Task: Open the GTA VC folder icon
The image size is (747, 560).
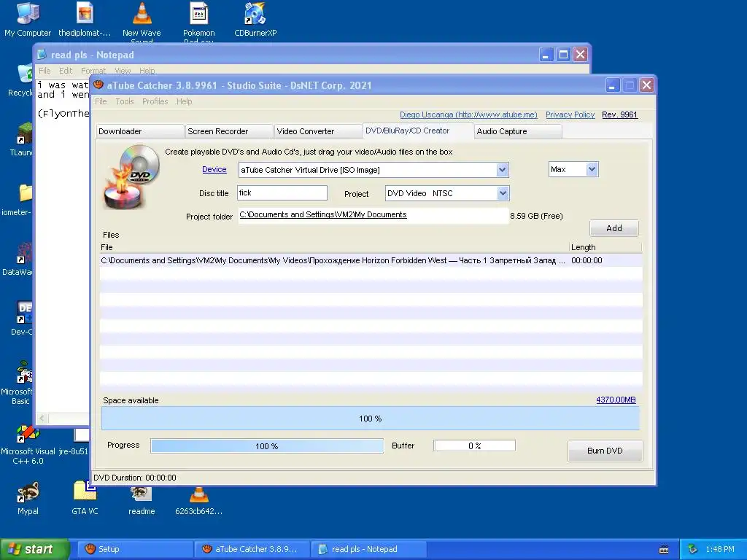Action: tap(85, 498)
